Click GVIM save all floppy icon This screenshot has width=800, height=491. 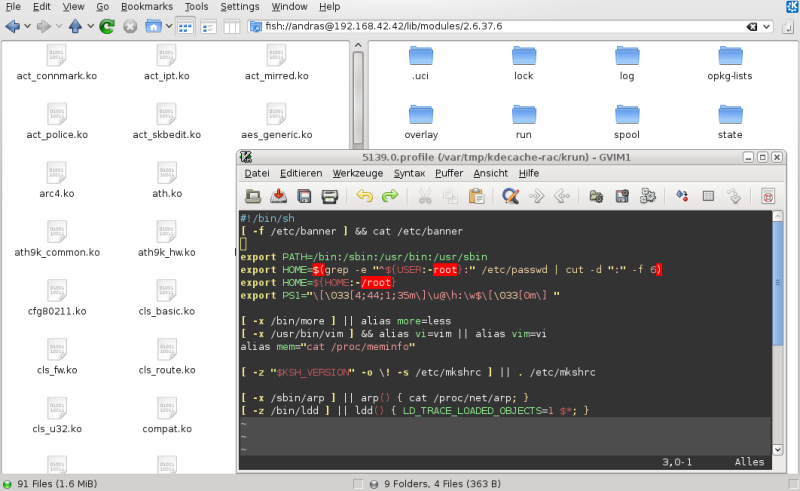[304, 196]
